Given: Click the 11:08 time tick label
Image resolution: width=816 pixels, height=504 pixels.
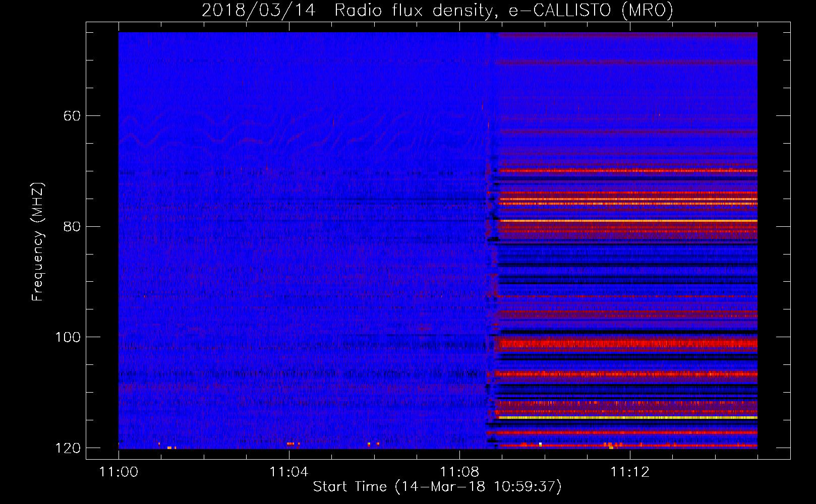Looking at the screenshot, I should click(459, 472).
